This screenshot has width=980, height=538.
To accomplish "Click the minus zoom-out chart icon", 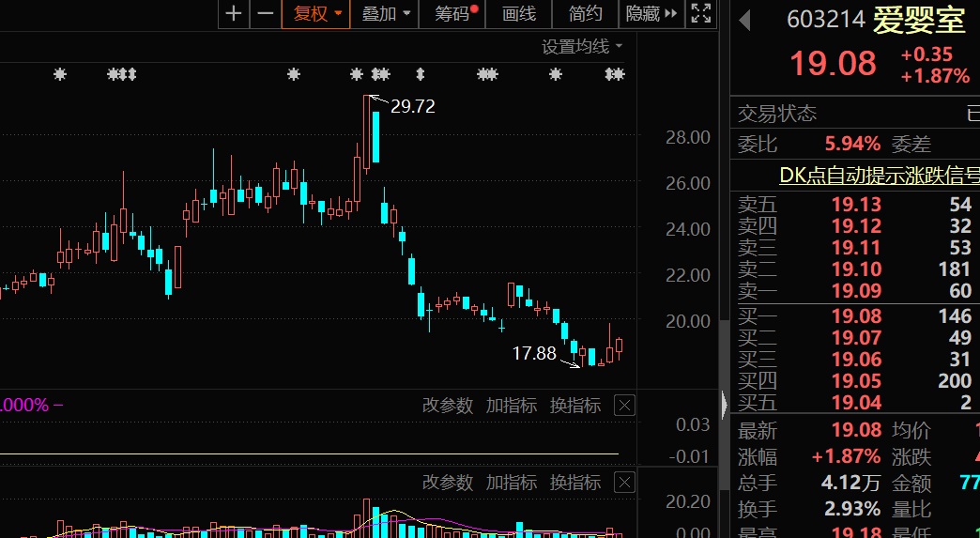I will point(266,13).
